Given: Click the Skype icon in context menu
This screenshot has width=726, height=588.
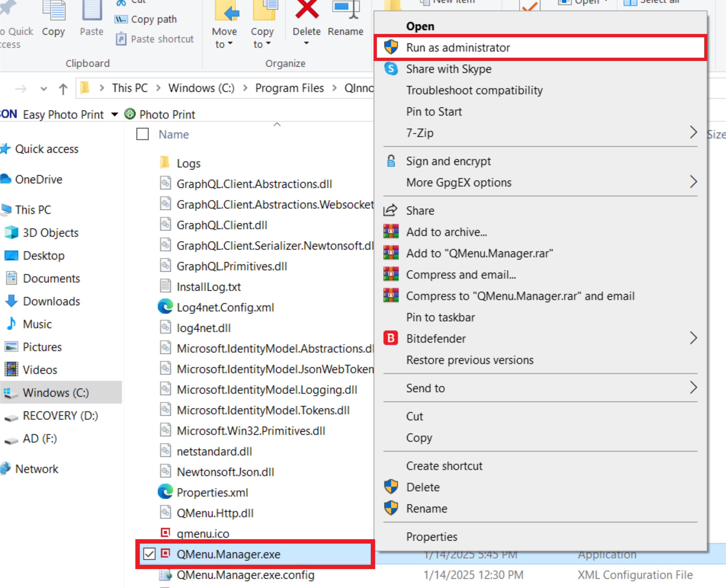Looking at the screenshot, I should click(x=391, y=69).
